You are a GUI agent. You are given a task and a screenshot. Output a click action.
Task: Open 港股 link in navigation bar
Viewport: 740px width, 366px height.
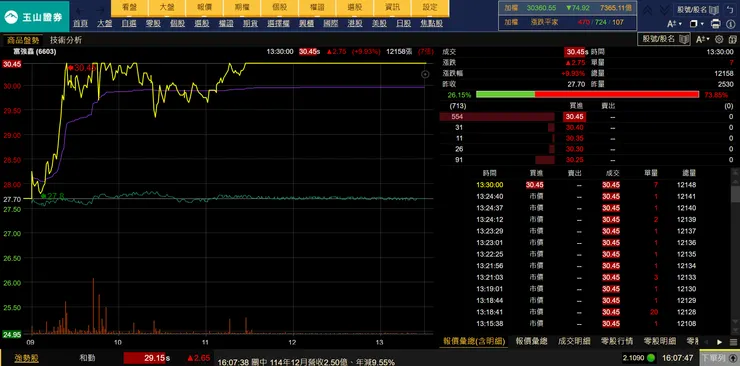coord(355,24)
